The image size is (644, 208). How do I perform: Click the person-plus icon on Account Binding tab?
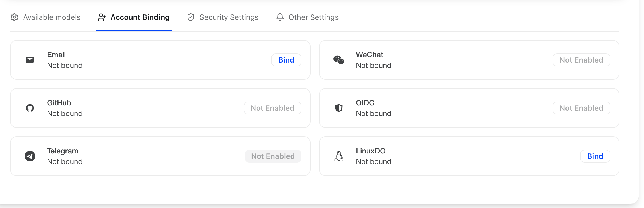(102, 17)
